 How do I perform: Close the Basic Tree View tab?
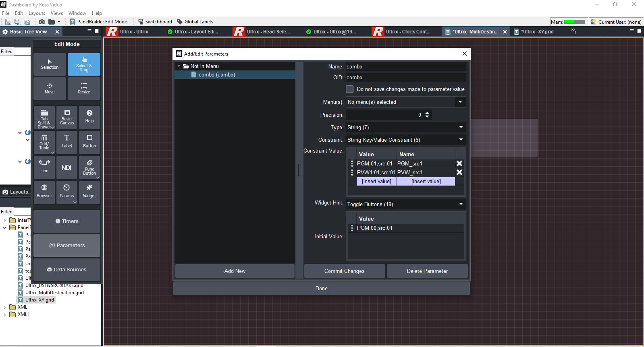click(57, 32)
